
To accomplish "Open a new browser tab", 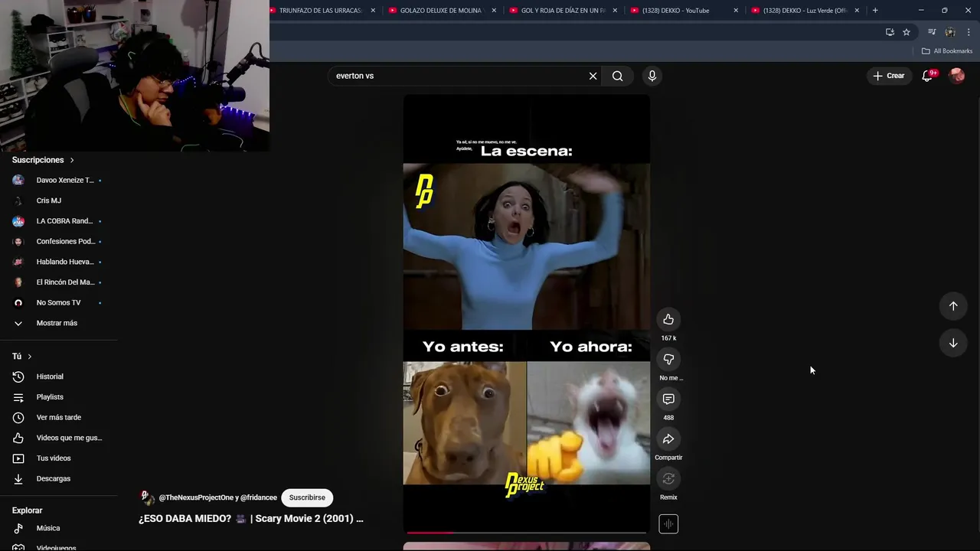I will (875, 10).
